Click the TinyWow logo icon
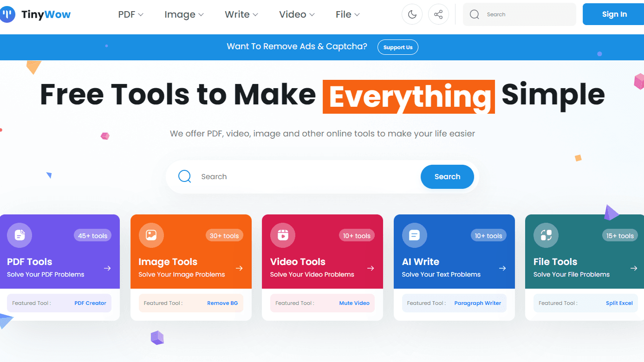 (7, 14)
